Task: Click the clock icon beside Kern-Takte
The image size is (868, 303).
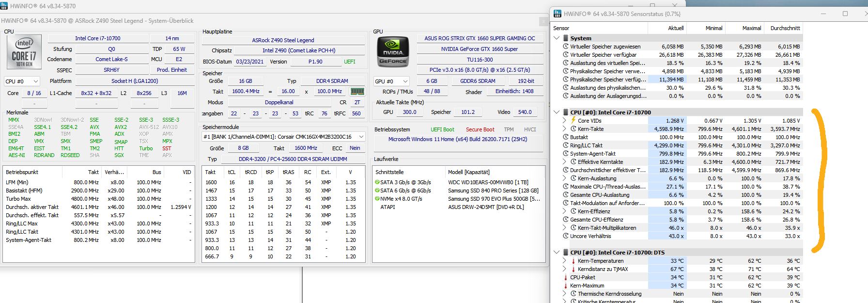Action: click(x=573, y=128)
